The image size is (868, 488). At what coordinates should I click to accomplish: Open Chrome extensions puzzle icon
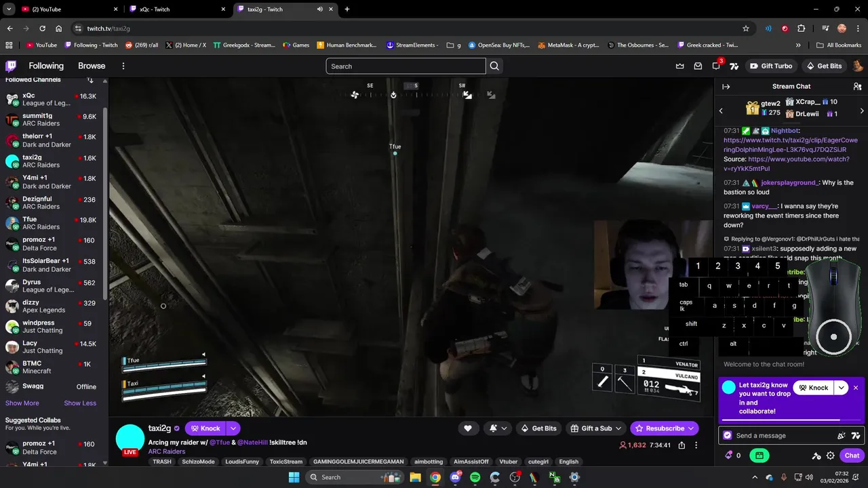[802, 28]
